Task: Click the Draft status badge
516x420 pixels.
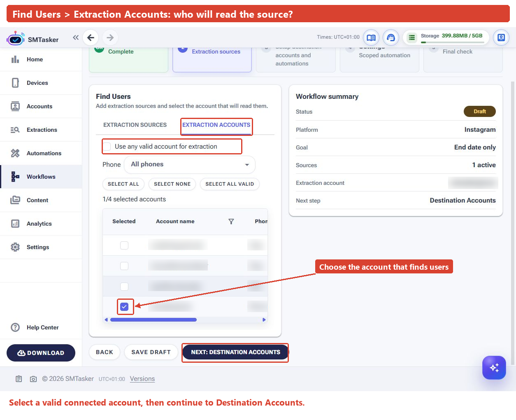Action: click(x=479, y=112)
